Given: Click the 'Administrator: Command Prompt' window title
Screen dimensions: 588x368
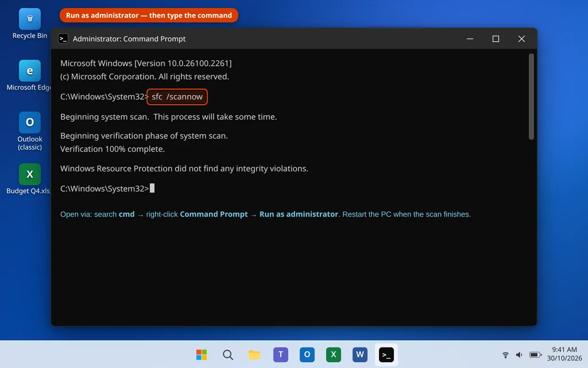Looking at the screenshot, I should 129,39.
